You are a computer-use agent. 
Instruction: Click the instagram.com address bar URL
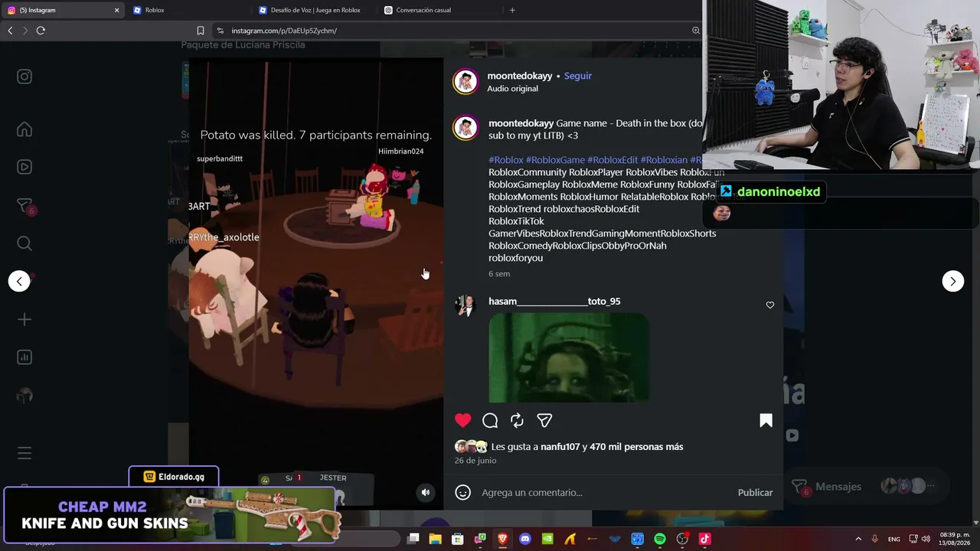pos(284,31)
